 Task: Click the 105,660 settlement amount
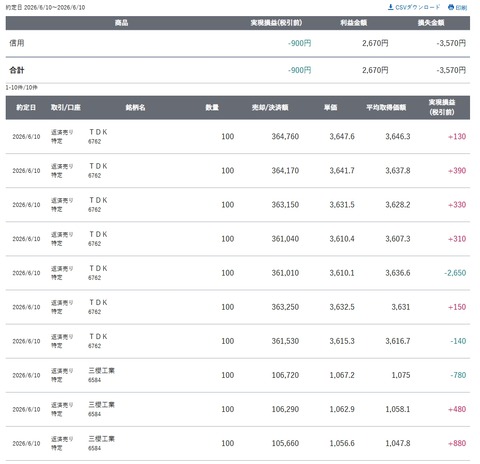[285, 443]
